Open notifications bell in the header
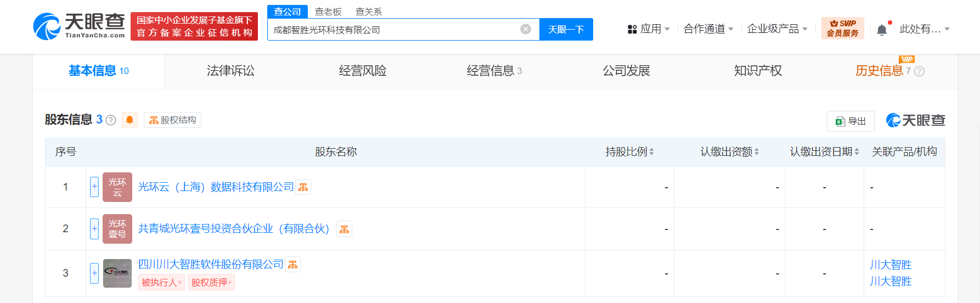This screenshot has height=303, width=980. [x=882, y=29]
